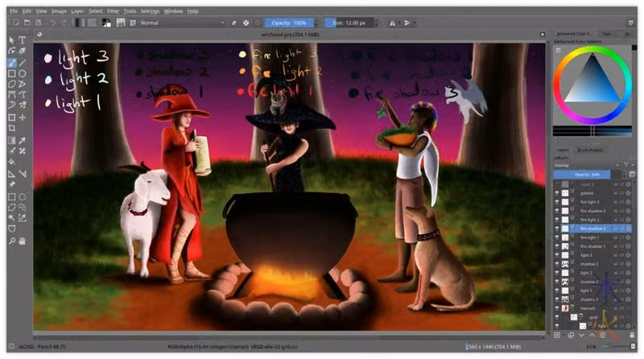Select the Gradient tool
The width and height of the screenshot is (644, 359).
(x=11, y=141)
